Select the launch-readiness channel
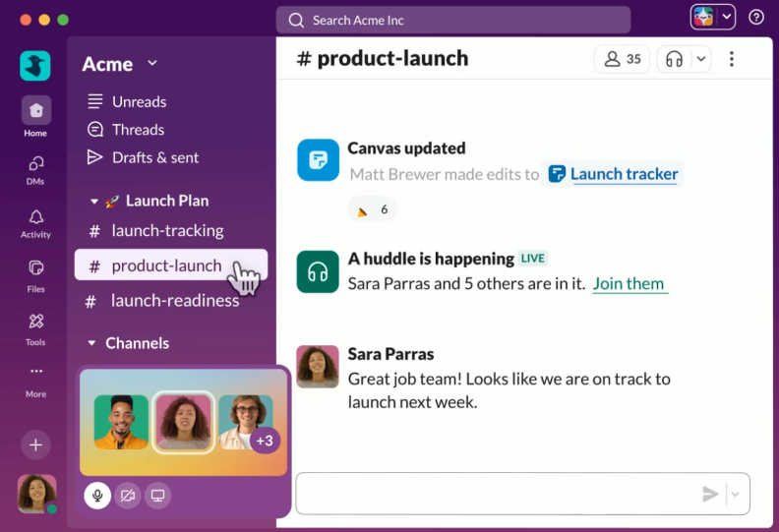The image size is (779, 532). (174, 301)
